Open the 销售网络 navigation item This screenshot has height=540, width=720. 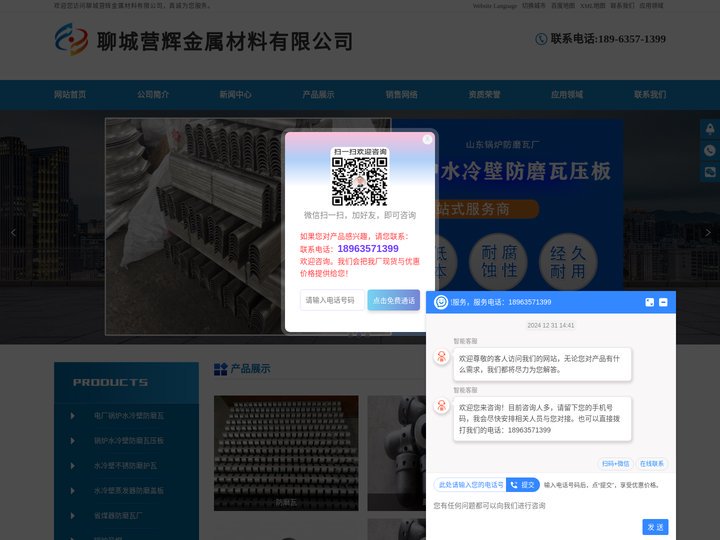401,95
